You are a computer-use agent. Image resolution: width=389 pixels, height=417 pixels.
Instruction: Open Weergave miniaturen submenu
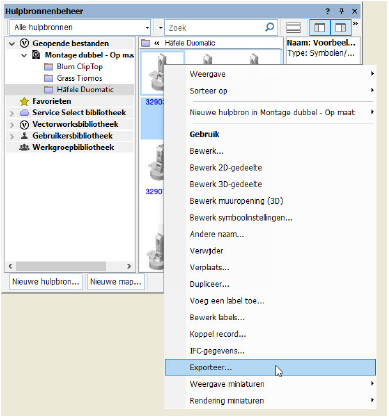pos(270,384)
